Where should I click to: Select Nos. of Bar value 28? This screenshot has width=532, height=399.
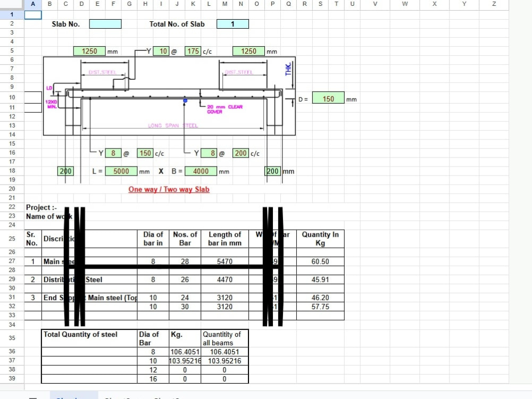coord(185,261)
